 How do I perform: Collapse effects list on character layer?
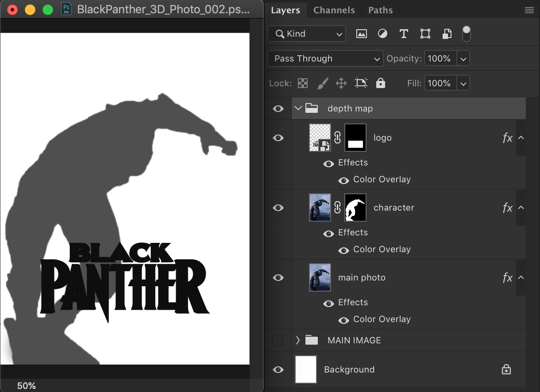[521, 208]
